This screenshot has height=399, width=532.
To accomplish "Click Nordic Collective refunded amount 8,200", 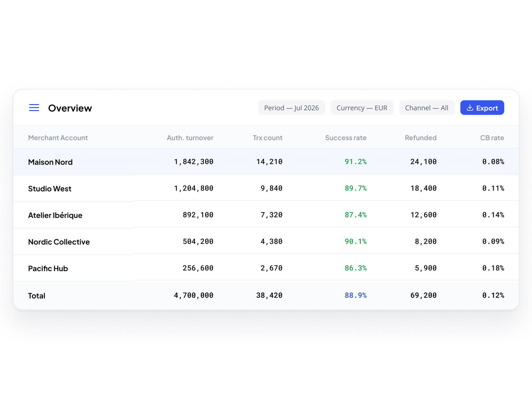I will [426, 242].
